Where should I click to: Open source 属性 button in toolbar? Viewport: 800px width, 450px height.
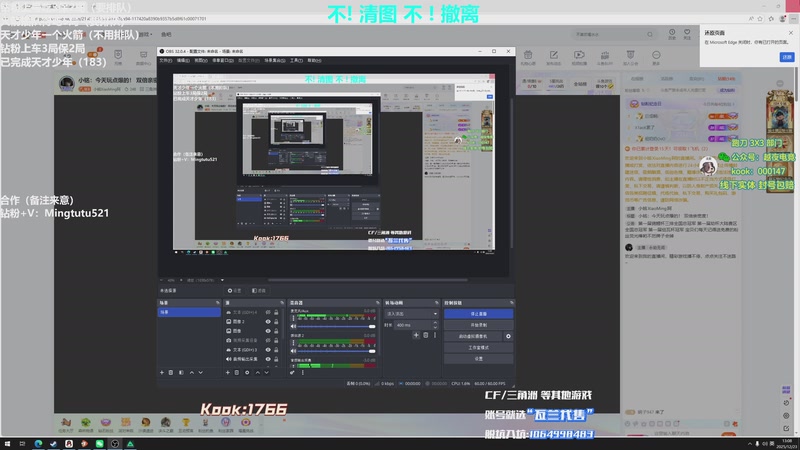pos(235,291)
